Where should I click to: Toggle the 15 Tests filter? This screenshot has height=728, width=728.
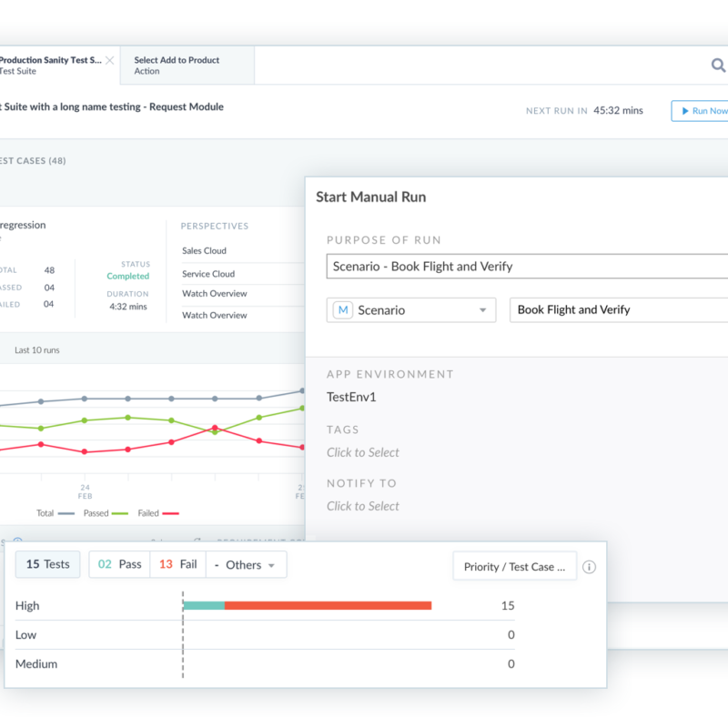click(47, 565)
